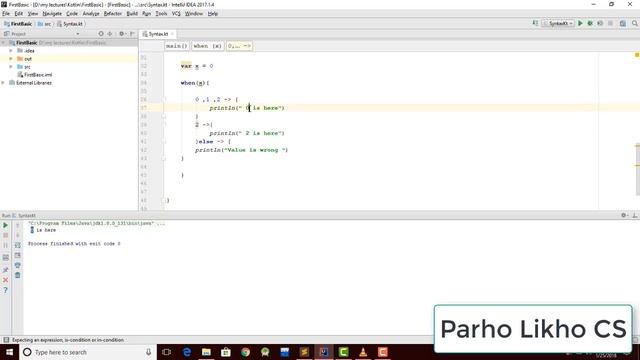Toggle soft-wrap in console output
The height and width of the screenshot is (360, 640).
18,245
